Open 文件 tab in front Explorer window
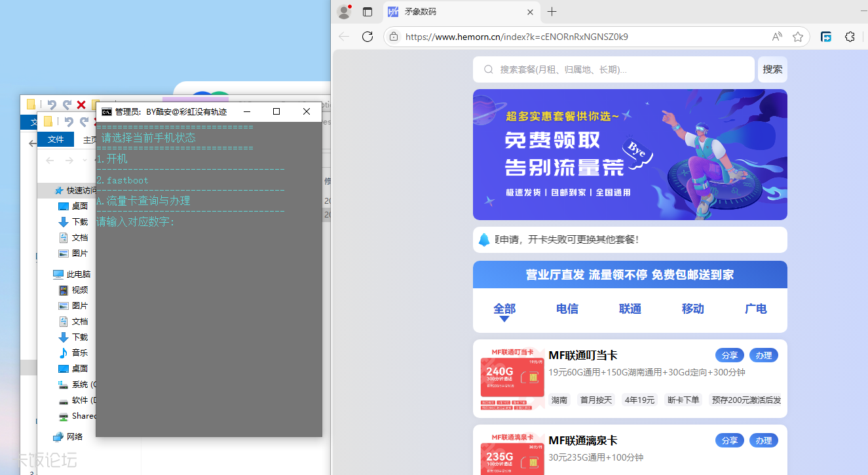The image size is (868, 475). (x=56, y=139)
